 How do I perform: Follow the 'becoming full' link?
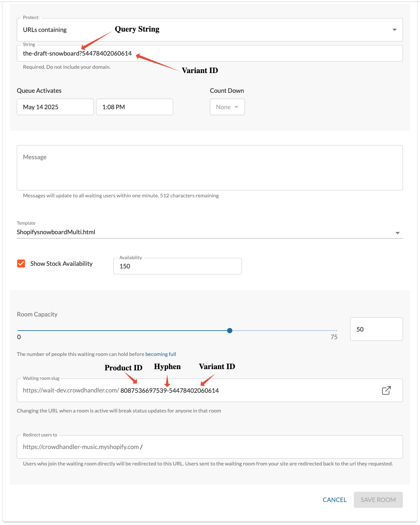[x=161, y=354]
